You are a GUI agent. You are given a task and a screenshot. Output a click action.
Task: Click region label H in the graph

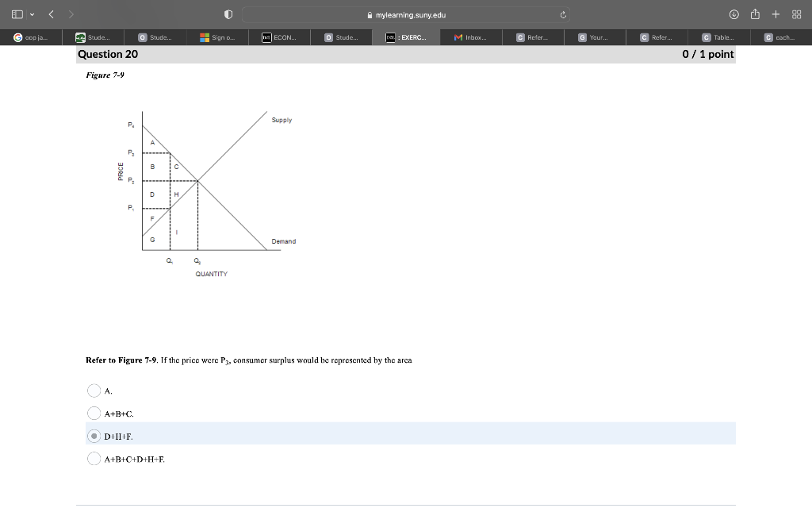point(176,194)
